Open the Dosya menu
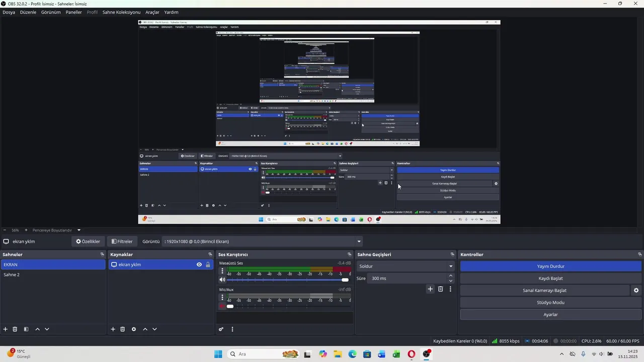644x362 pixels. (9, 12)
